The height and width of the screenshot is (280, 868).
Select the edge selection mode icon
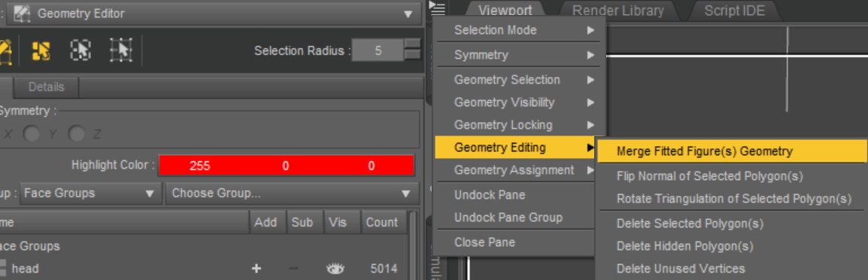[80, 51]
